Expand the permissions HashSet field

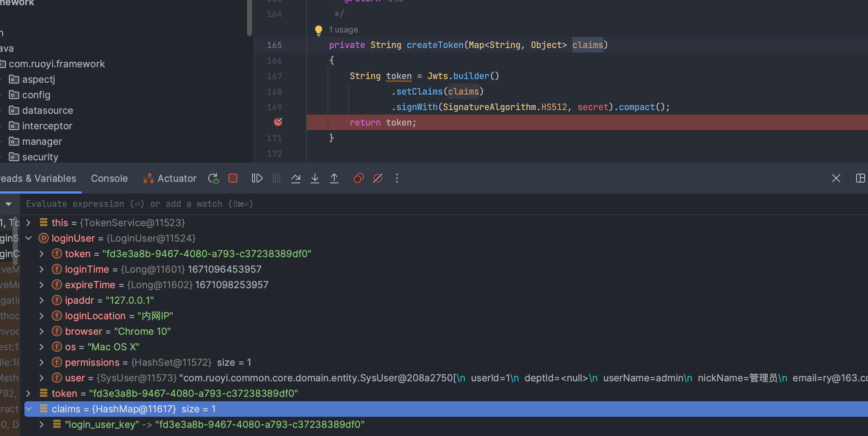tap(41, 362)
